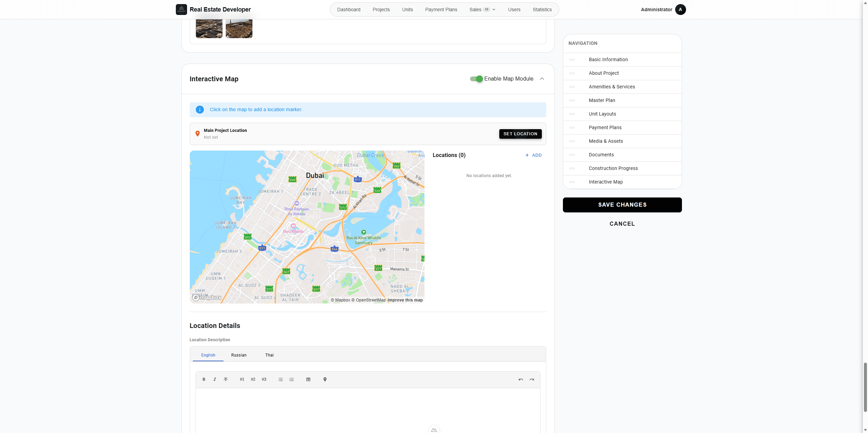Redo the last edit in the editor
Image resolution: width=868 pixels, height=433 pixels.
pos(532,379)
